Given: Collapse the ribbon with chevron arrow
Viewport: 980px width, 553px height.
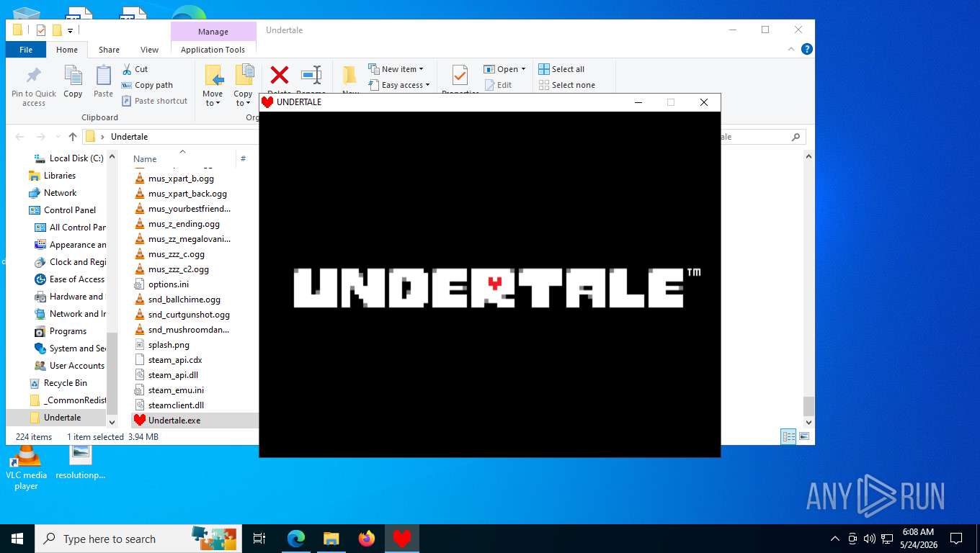Looking at the screenshot, I should (x=791, y=49).
